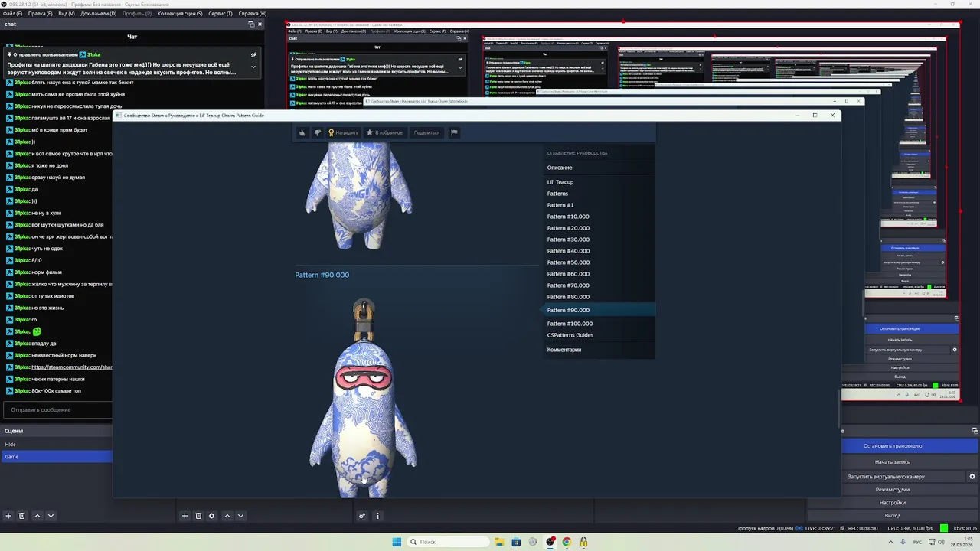980x551 pixels.
Task: Open the Сервис (T) menu
Action: pyautogui.click(x=220, y=14)
